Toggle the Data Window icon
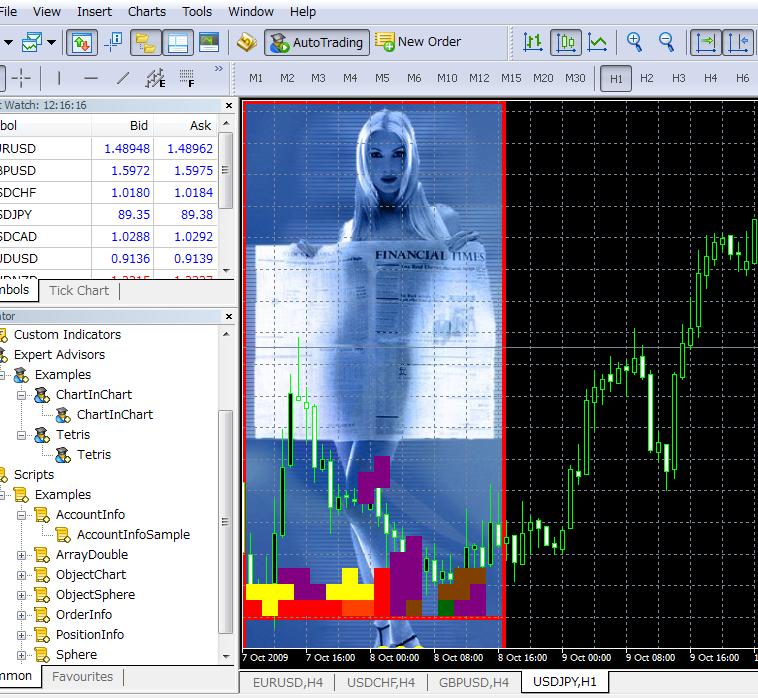This screenshot has width=758, height=698. point(113,43)
